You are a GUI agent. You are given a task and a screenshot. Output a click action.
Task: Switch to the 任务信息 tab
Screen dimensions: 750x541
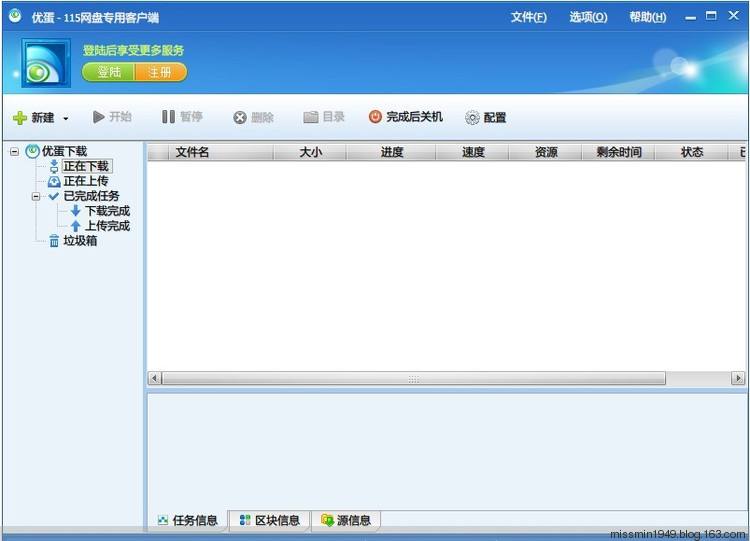[x=188, y=520]
